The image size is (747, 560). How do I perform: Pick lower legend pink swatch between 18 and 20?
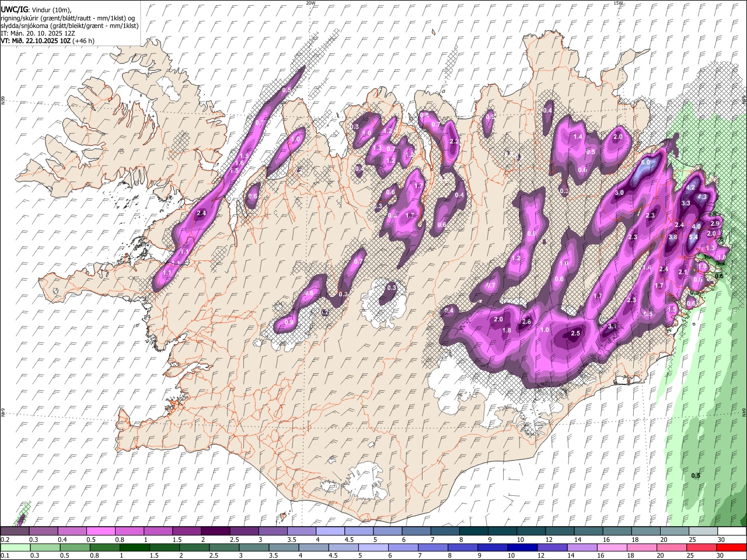click(x=642, y=548)
